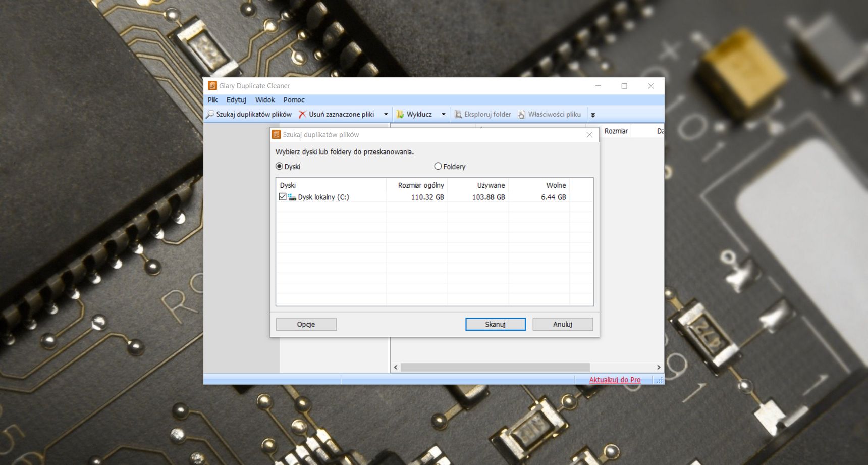Maximize the Glary Duplicate Cleaner window

pos(624,86)
